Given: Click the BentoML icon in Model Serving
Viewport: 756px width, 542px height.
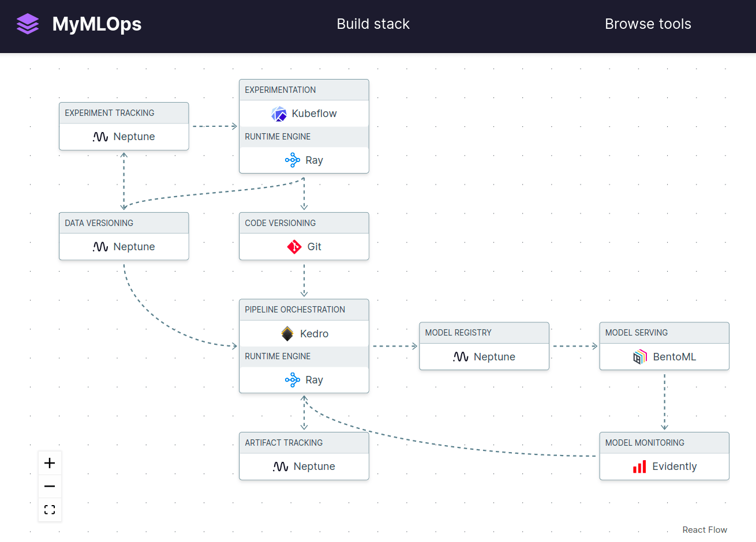Looking at the screenshot, I should tap(640, 357).
